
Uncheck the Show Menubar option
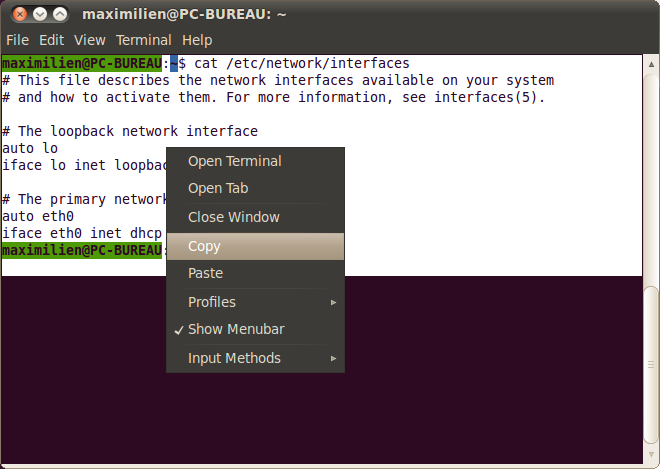(235, 329)
